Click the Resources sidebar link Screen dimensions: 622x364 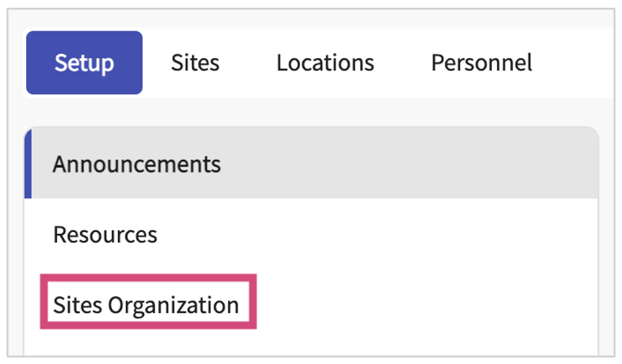tap(105, 235)
